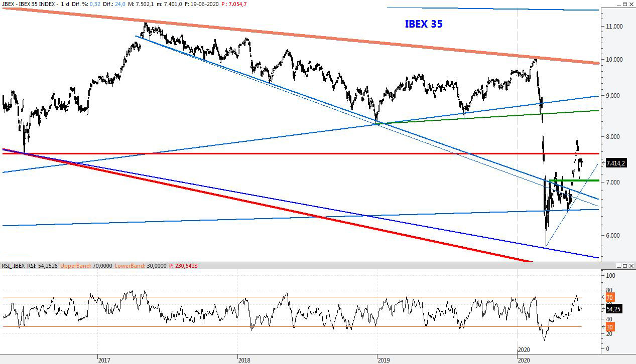Select the current price marker 7.414,2
The height and width of the screenshot is (364, 636).
pyautogui.click(x=616, y=162)
